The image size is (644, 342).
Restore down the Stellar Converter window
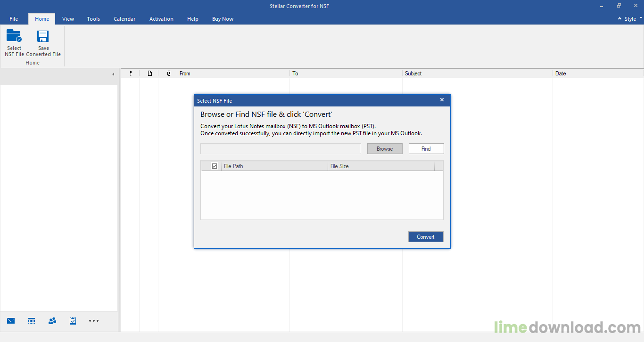(619, 6)
